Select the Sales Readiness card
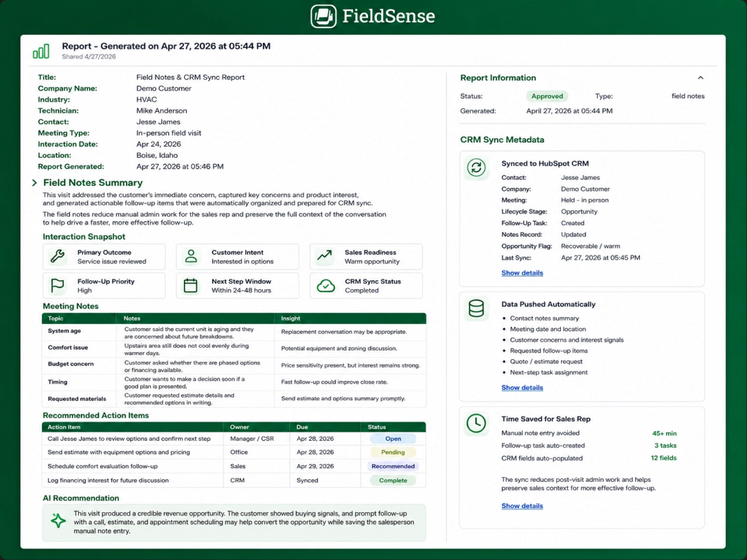 point(366,257)
